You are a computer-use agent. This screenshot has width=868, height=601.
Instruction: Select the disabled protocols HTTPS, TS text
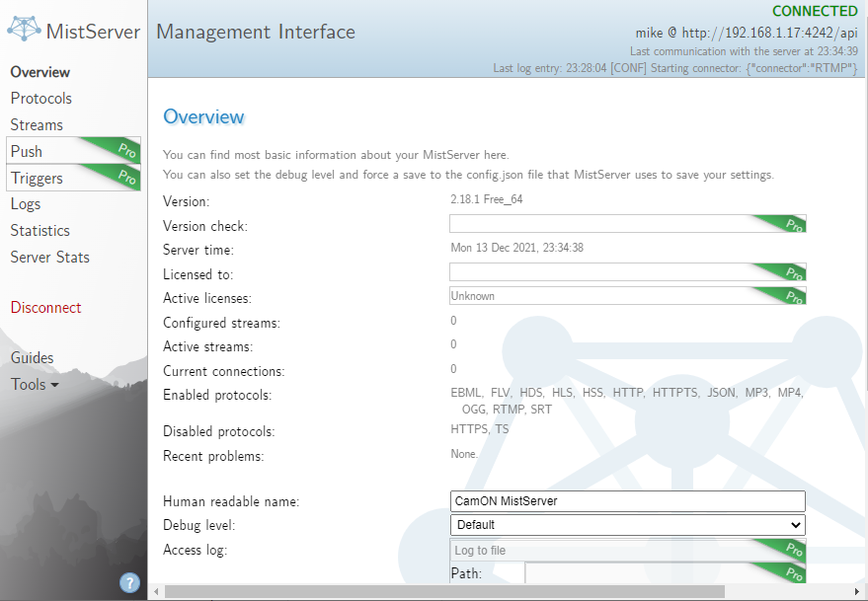[x=479, y=429]
